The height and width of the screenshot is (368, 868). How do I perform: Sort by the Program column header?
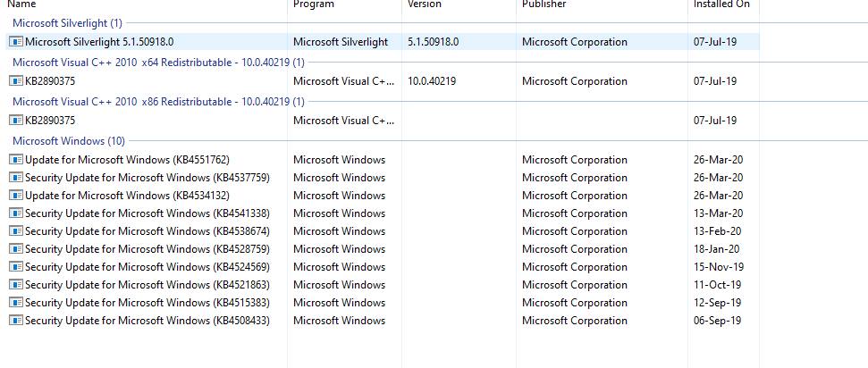coord(314,4)
